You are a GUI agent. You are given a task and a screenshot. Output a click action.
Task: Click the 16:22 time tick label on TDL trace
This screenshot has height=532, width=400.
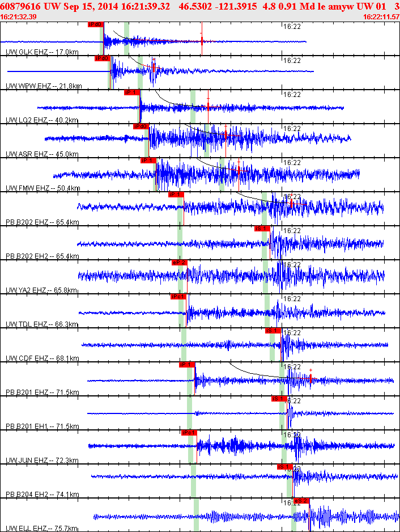pos(292,298)
